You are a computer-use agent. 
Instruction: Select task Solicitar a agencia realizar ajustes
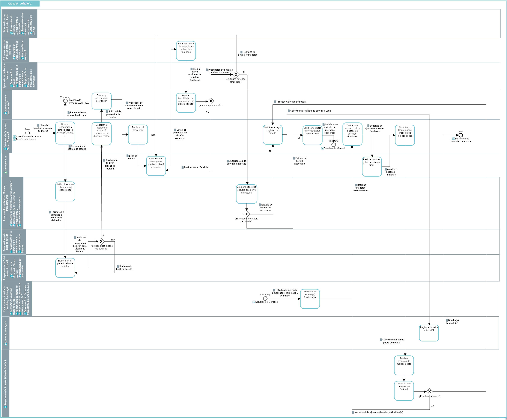[x=352, y=134]
